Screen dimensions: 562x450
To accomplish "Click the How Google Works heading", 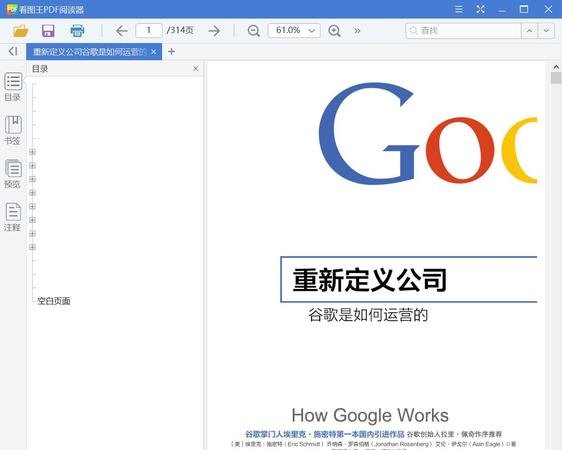I will tap(370, 415).
